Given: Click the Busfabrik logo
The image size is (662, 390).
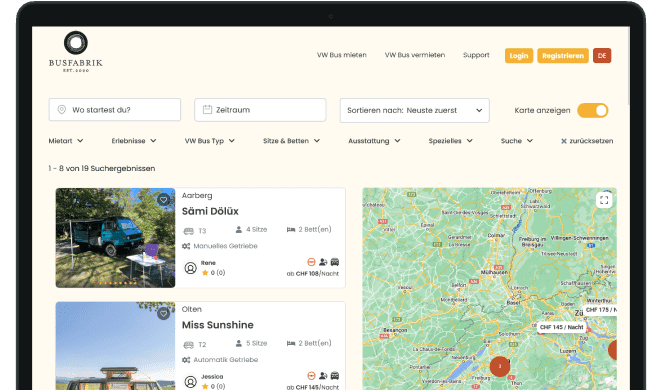Looking at the screenshot, I should click(x=76, y=51).
